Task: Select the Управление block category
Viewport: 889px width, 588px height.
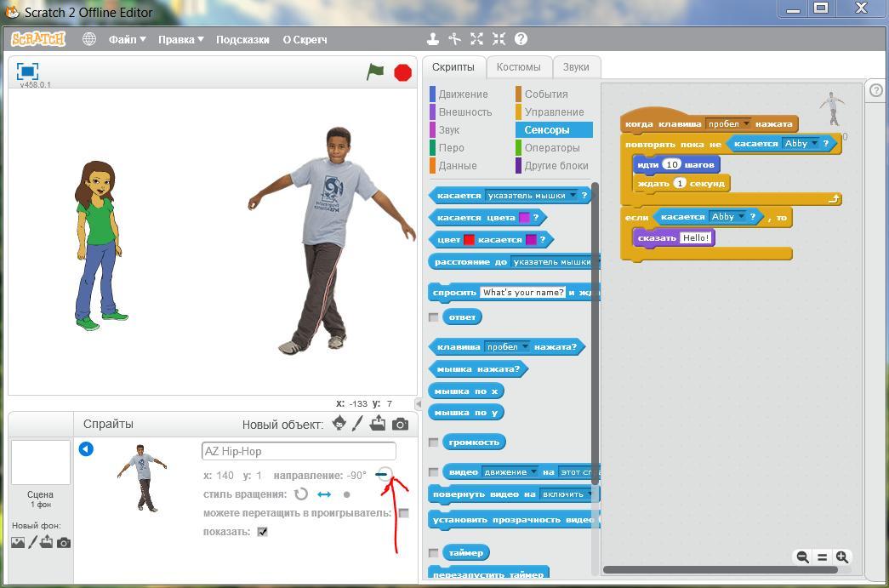Action: tap(554, 112)
